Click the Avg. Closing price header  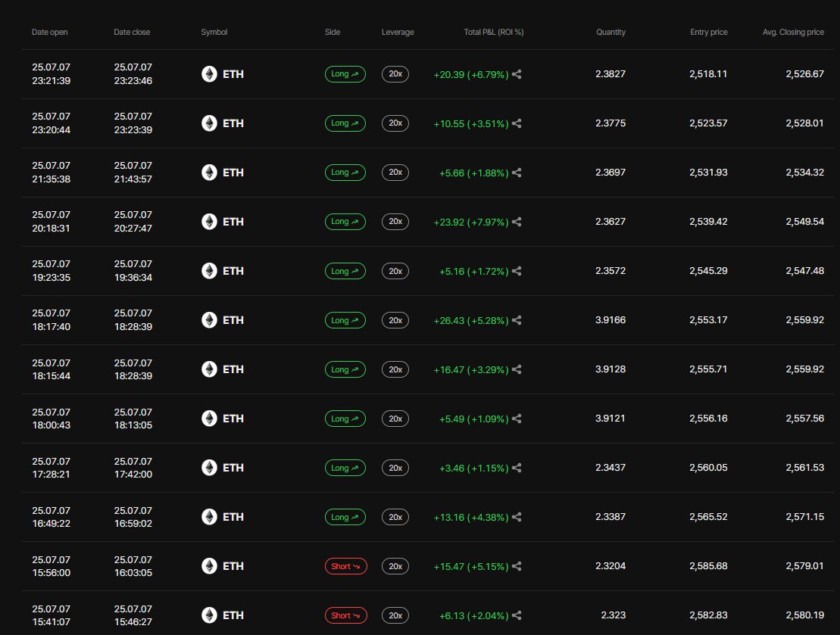pyautogui.click(x=793, y=32)
